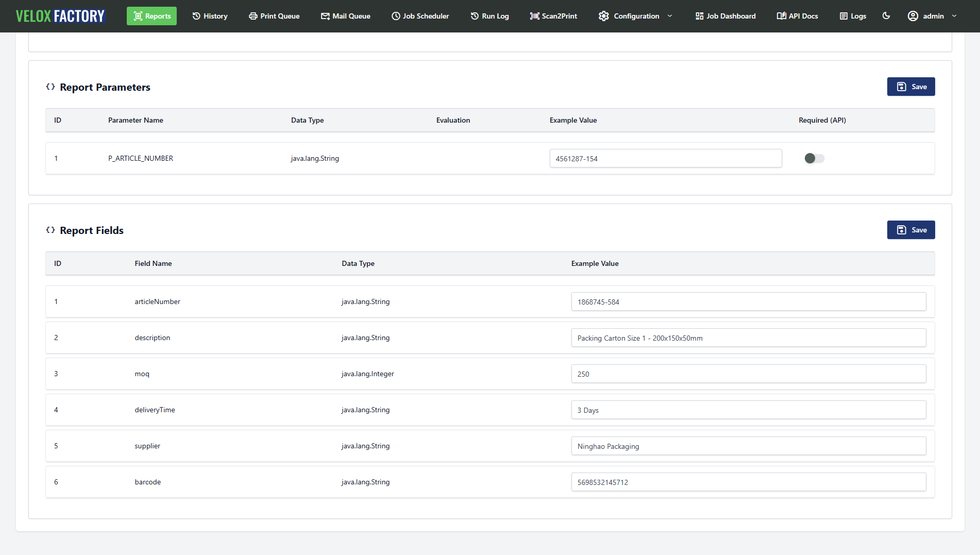Viewport: 980px width, 555px height.
Task: Click the deliveryTime example value field
Action: point(749,410)
